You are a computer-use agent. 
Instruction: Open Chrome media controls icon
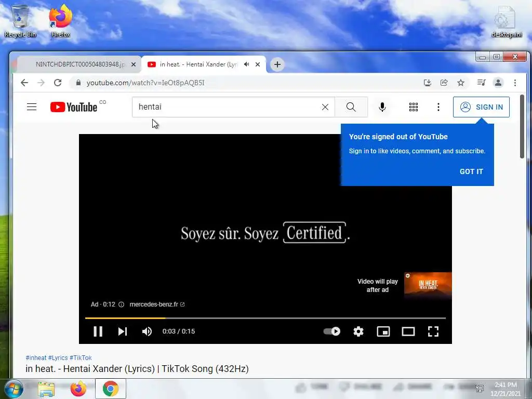pyautogui.click(x=481, y=83)
